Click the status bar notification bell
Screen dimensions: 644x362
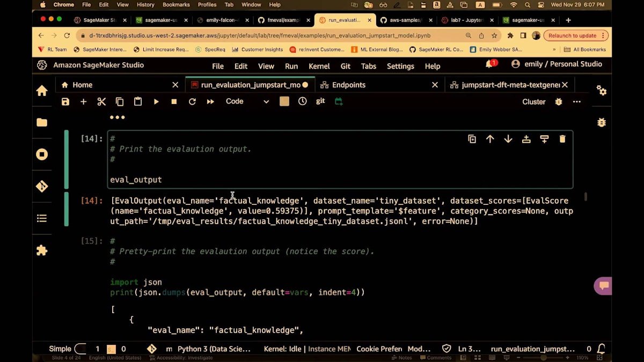pos(602,349)
